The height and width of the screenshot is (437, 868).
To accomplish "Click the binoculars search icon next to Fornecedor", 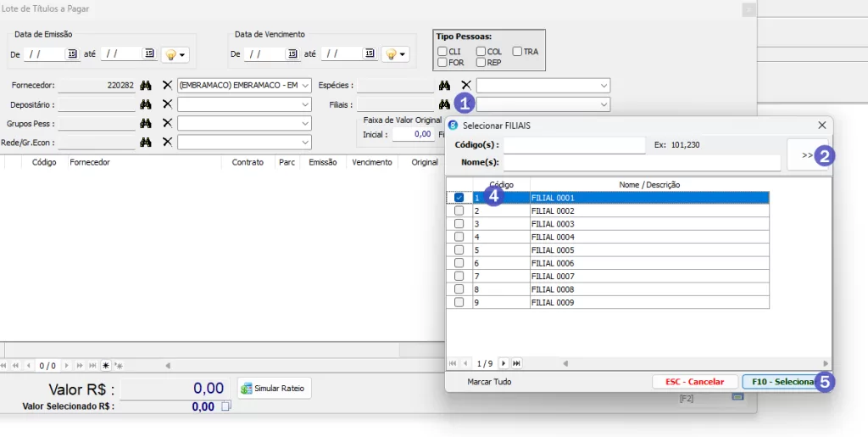I will (x=145, y=86).
